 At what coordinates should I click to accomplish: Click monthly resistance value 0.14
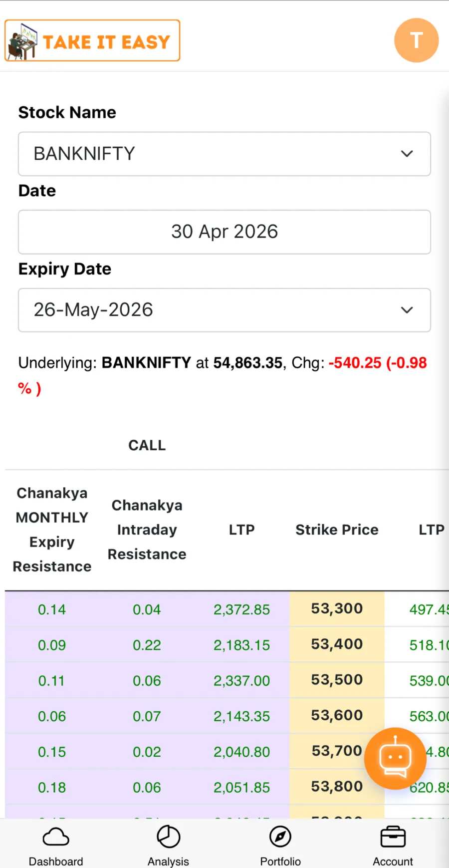point(52,609)
